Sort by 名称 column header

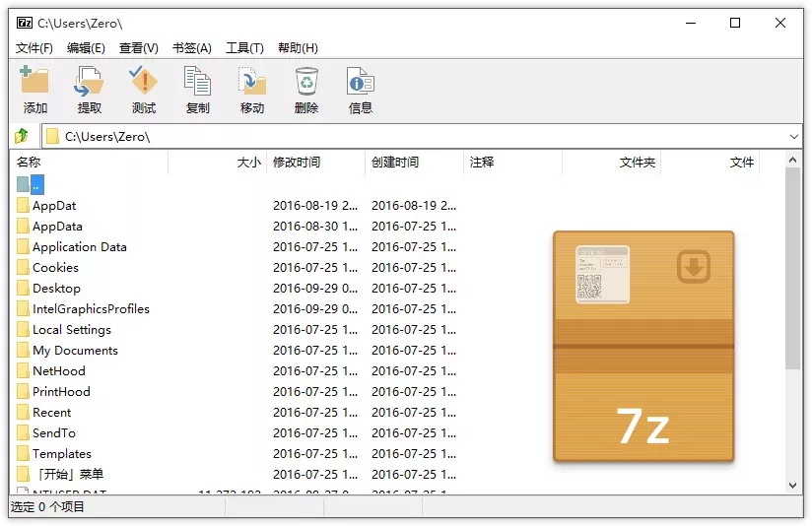tap(89, 163)
